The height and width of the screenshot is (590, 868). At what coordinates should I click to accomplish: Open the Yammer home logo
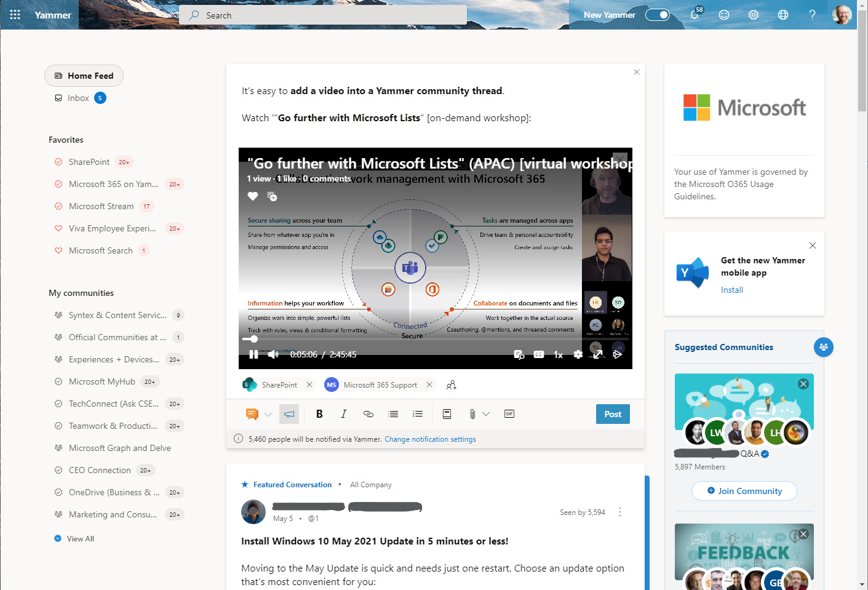(x=53, y=15)
